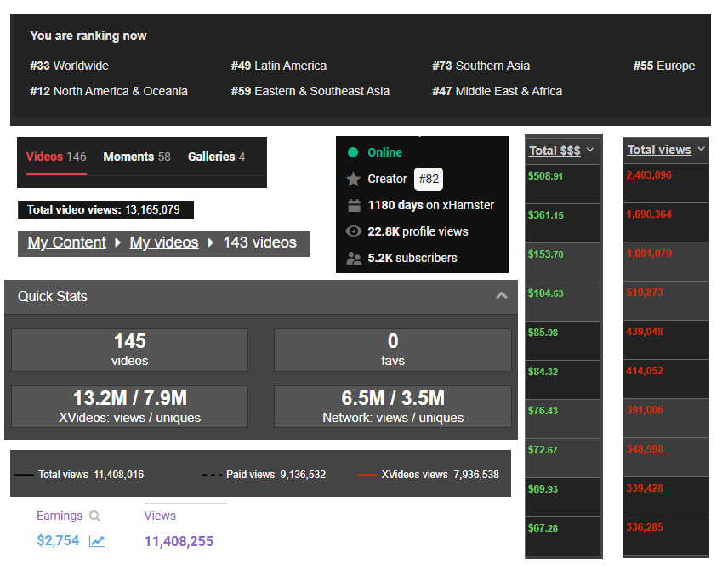
Task: Click the arrow between My Content and My videos
Action: pos(118,243)
